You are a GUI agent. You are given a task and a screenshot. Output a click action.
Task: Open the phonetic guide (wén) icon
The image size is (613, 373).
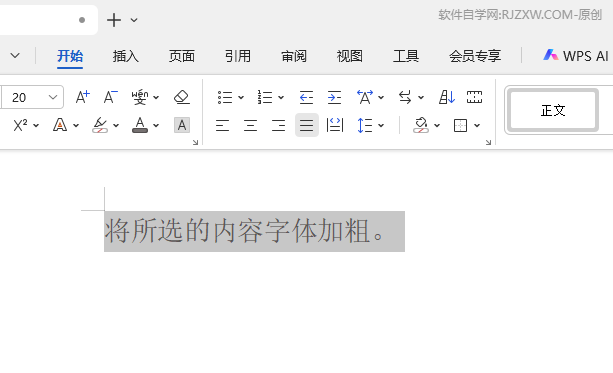click(x=140, y=97)
